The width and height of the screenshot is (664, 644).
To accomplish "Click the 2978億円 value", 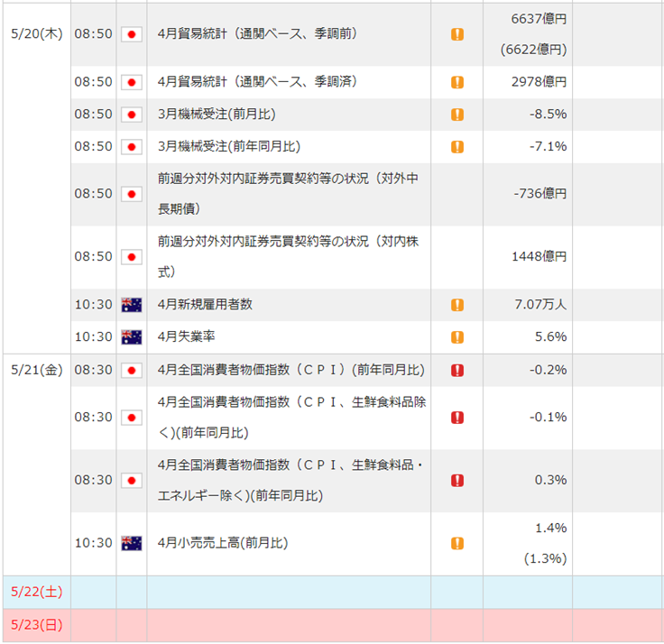I will pyautogui.click(x=539, y=81).
